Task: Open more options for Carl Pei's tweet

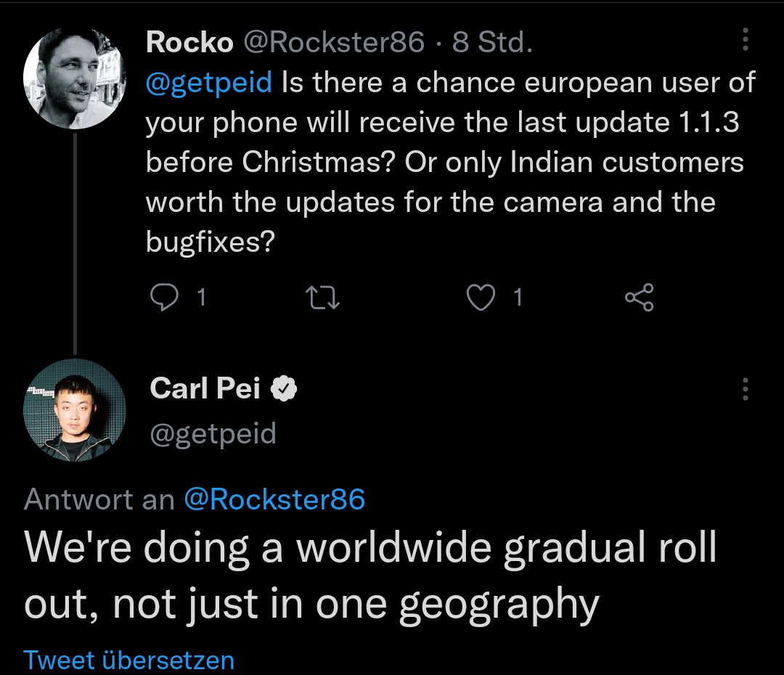Action: [745, 390]
